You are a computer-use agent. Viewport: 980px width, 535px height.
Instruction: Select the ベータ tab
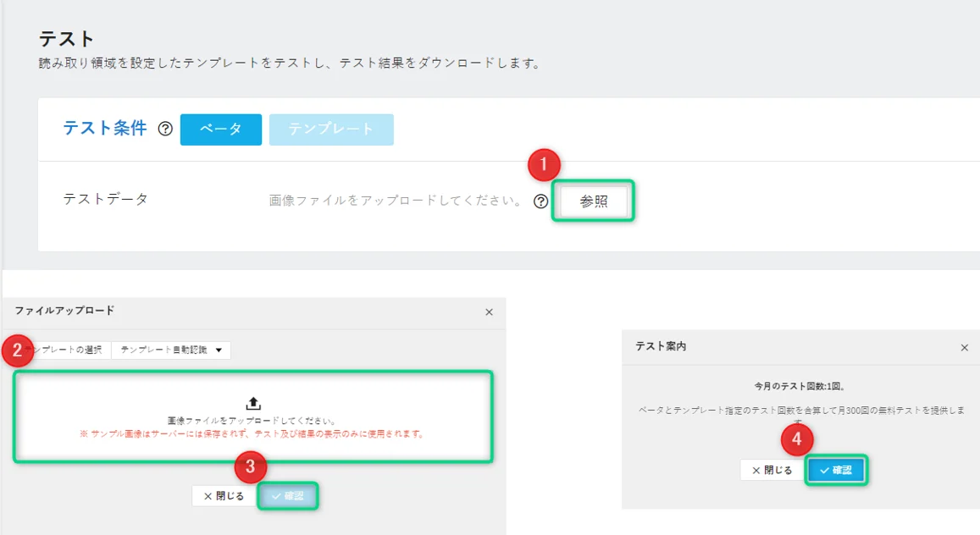pos(220,130)
